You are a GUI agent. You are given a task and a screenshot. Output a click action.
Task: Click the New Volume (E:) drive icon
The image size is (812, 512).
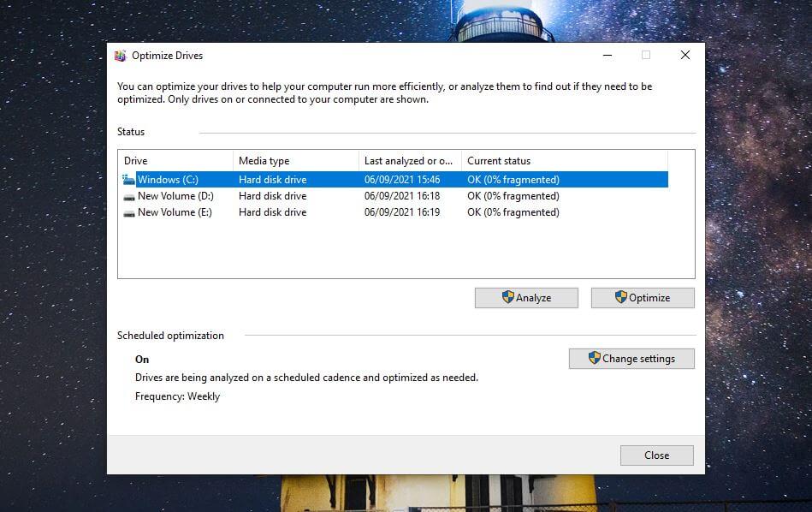129,213
